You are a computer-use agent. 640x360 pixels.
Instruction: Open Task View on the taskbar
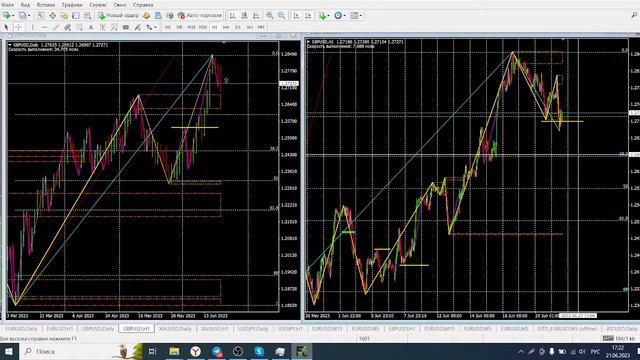(152, 351)
